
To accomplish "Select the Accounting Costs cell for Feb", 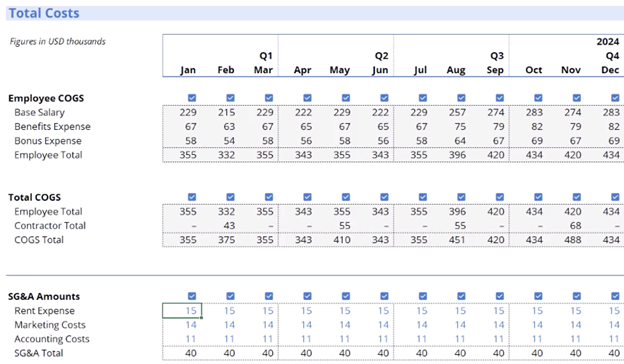I will (220, 339).
